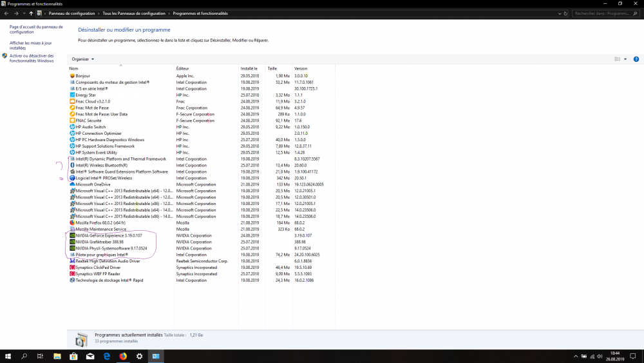This screenshot has width=644, height=363.
Task: Select HP Connection Optimizer program
Action: click(201, 133)
